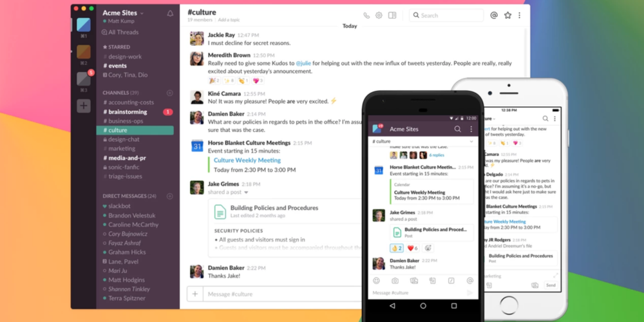
Task: Open the notifications bell in sidebar header
Action: (x=170, y=14)
